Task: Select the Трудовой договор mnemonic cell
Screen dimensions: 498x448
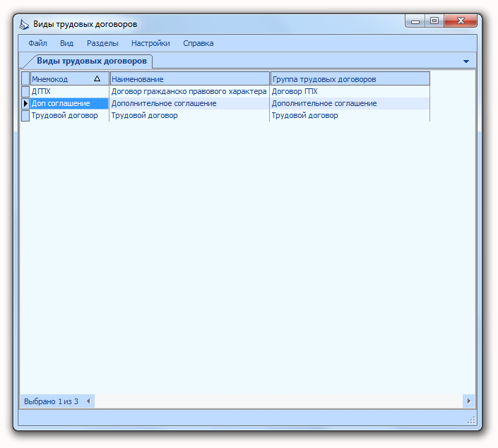Action: click(69, 115)
